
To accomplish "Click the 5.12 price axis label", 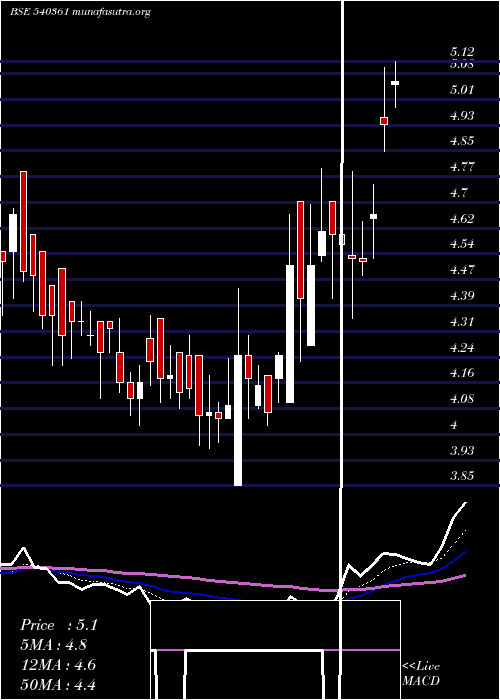I will click(x=462, y=52).
